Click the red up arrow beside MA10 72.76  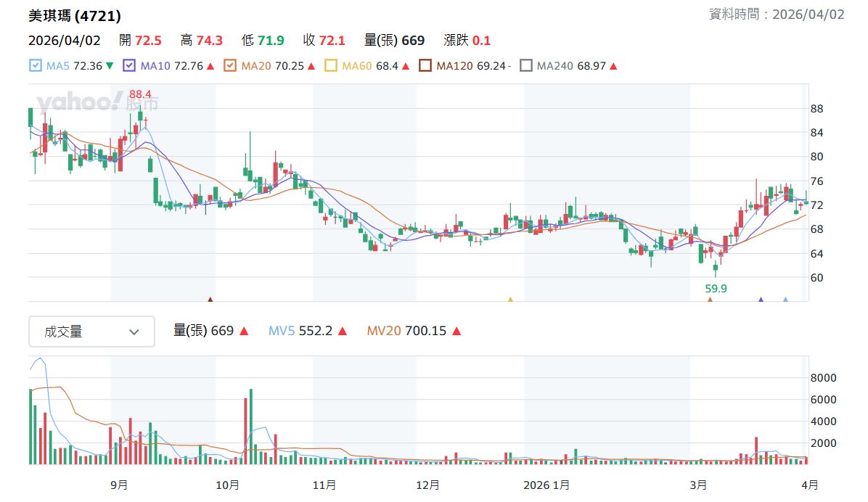point(210,67)
